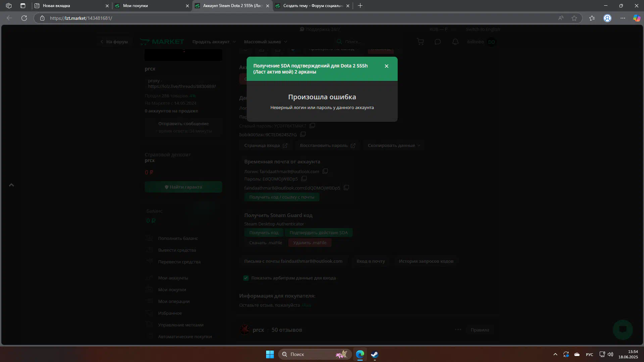Open the tab actions menu icon
Viewport: 644px width, 362px height.
pos(23,6)
